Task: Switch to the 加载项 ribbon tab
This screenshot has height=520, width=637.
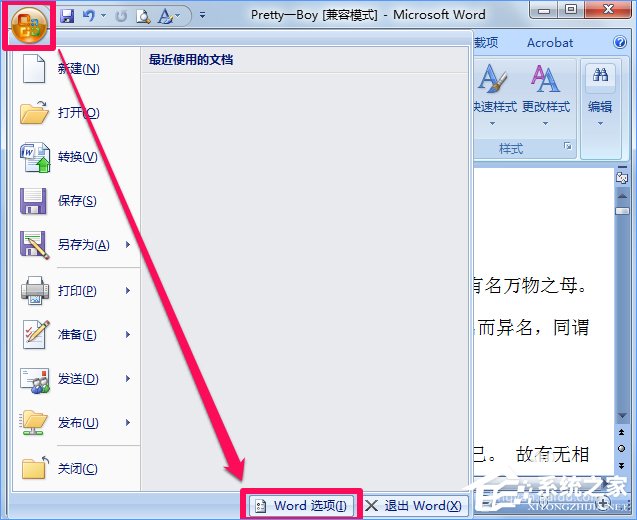Action: (486, 42)
